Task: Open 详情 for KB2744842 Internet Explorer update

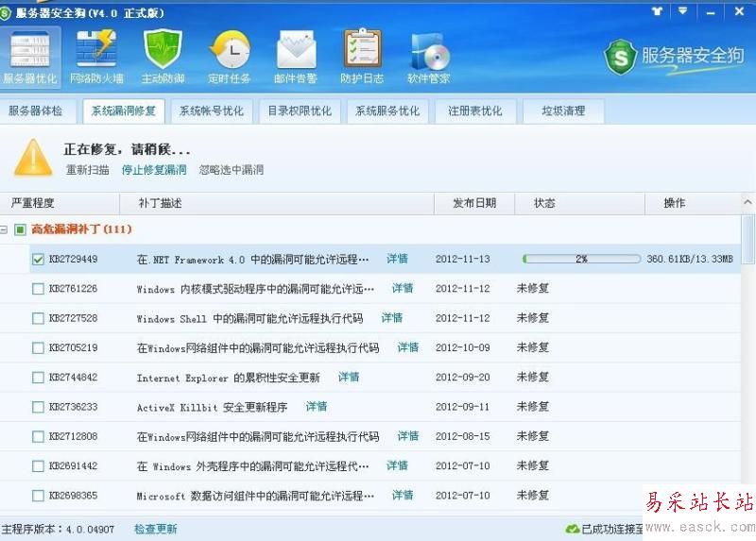Action: point(349,377)
